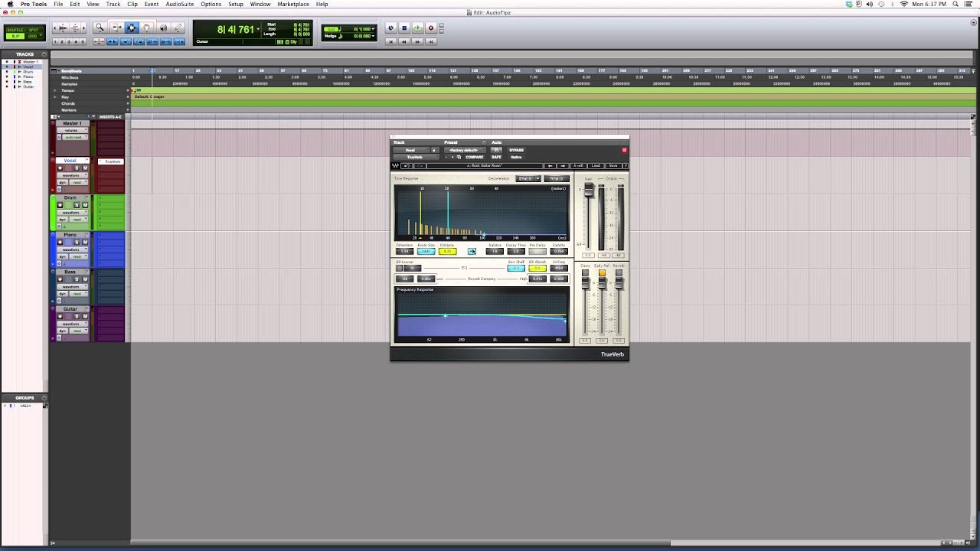The height and width of the screenshot is (551, 980).
Task: Solo the Vocal track
Action: (x=77, y=168)
